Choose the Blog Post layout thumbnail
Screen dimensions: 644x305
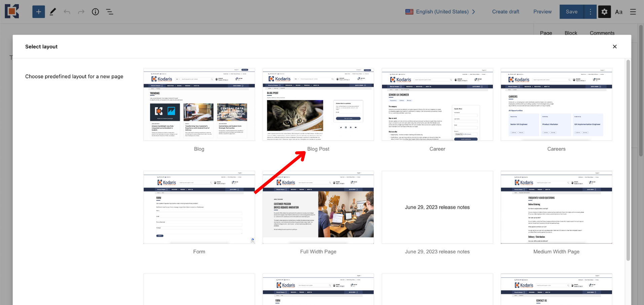point(318,104)
